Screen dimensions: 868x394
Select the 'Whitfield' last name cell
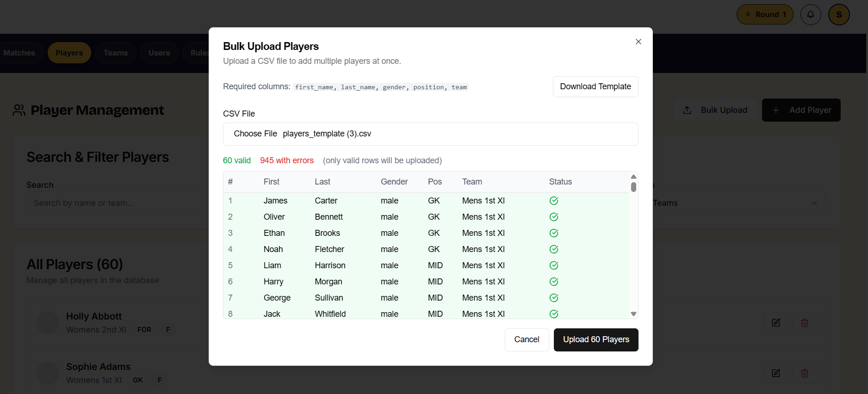tap(330, 314)
